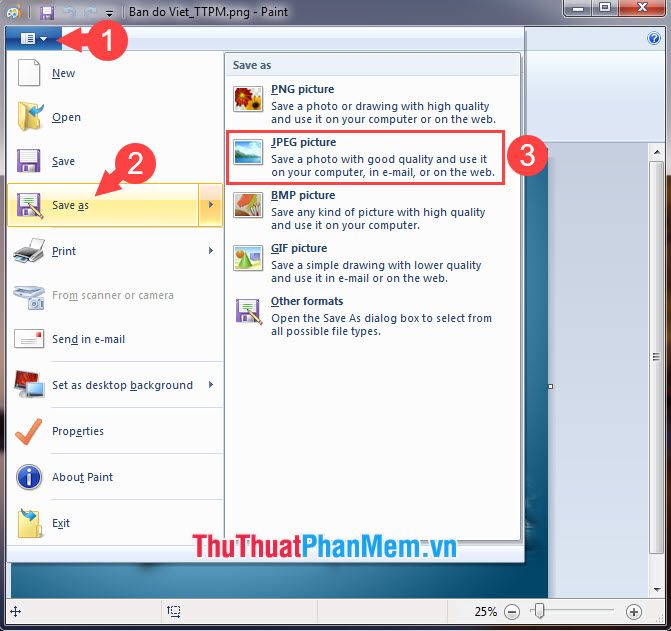Close the Paint window
671x631 pixels.
(x=642, y=8)
